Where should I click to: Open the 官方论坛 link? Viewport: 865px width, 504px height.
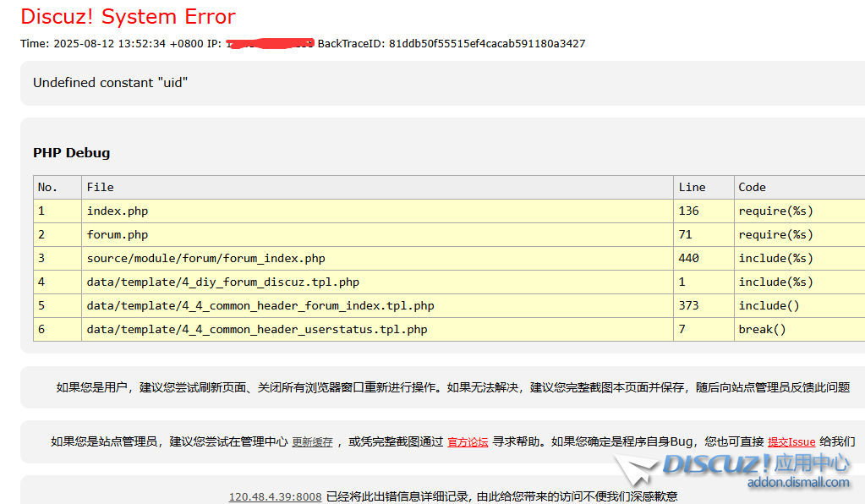click(468, 441)
